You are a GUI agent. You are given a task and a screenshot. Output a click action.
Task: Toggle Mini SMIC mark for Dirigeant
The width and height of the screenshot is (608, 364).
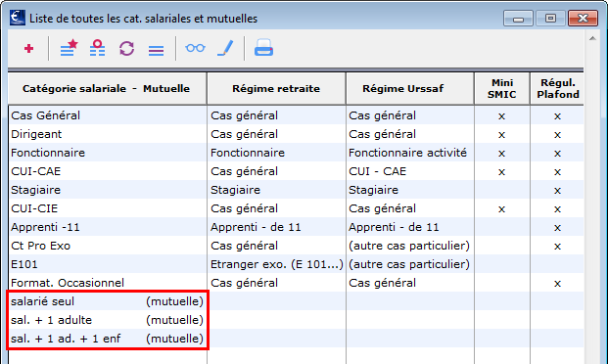tap(501, 134)
